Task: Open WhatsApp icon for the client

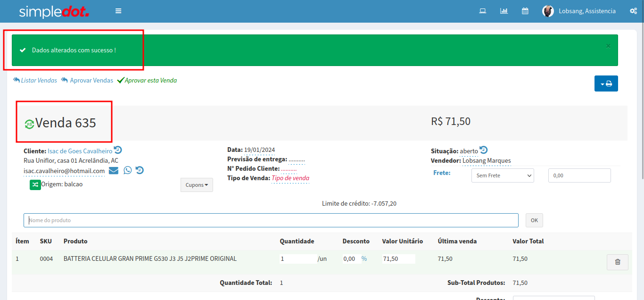Action: click(x=128, y=170)
